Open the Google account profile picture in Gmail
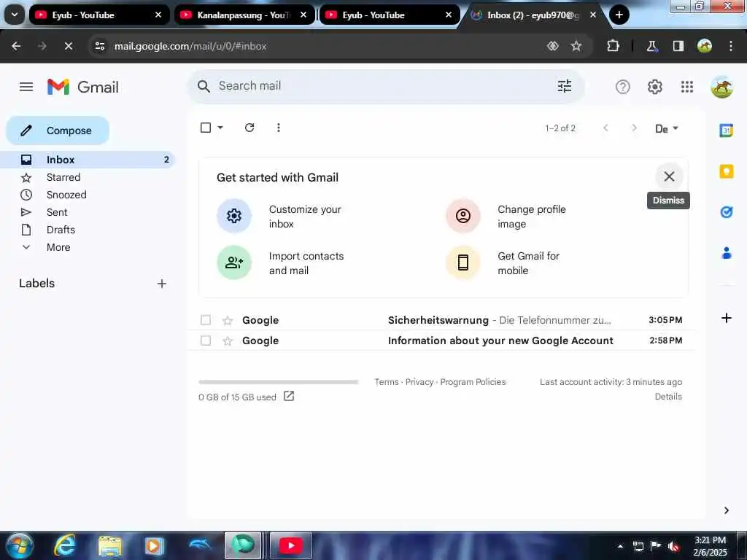The width and height of the screenshot is (747, 560). pos(721,87)
